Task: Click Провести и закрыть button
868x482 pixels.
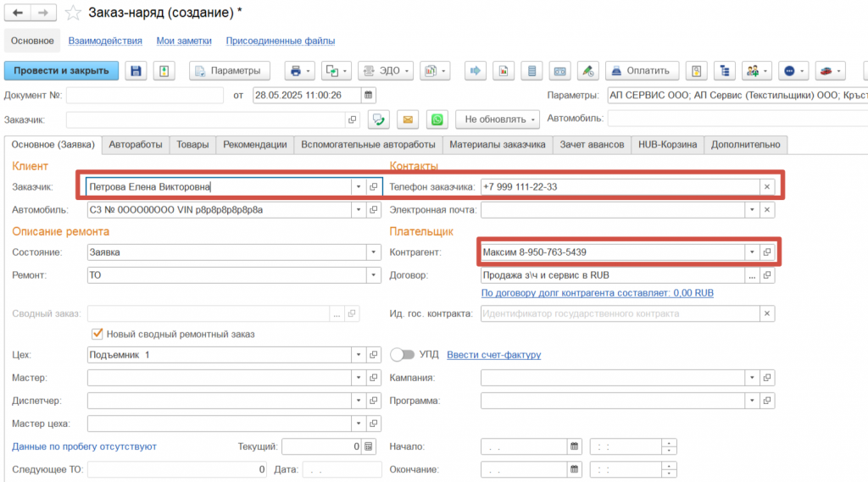Action: (x=62, y=70)
